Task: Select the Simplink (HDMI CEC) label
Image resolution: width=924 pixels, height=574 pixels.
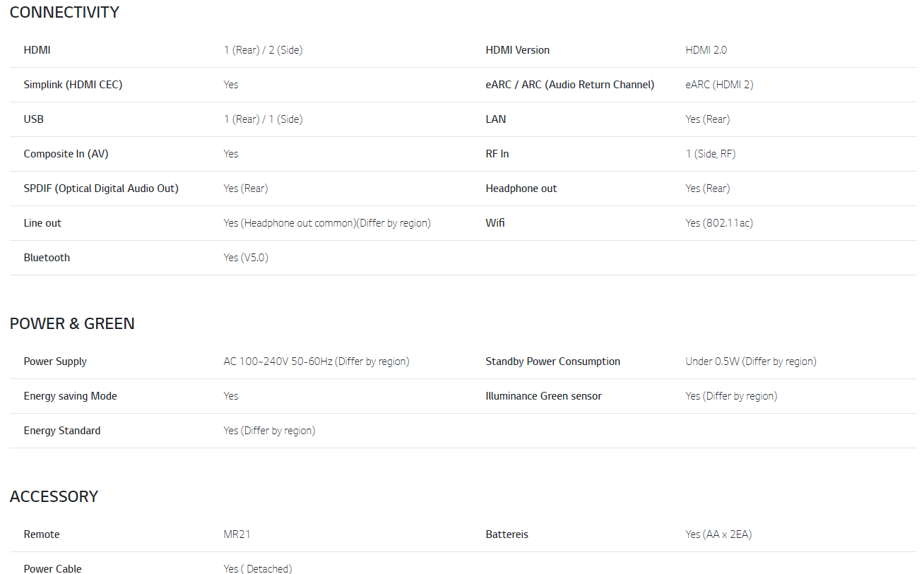Action: (73, 85)
